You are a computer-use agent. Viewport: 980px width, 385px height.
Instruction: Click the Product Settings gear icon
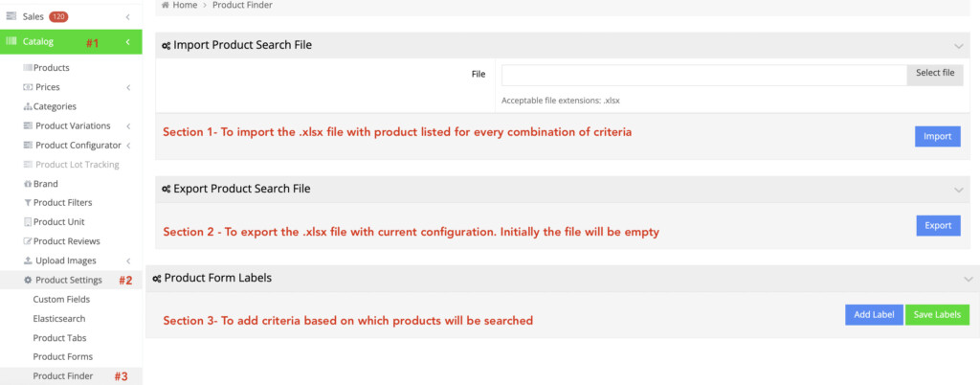point(28,280)
